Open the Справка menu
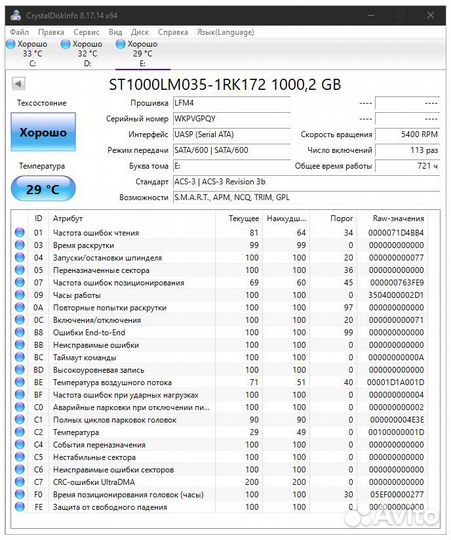Screen dimensions: 451x540 pyautogui.click(x=173, y=32)
